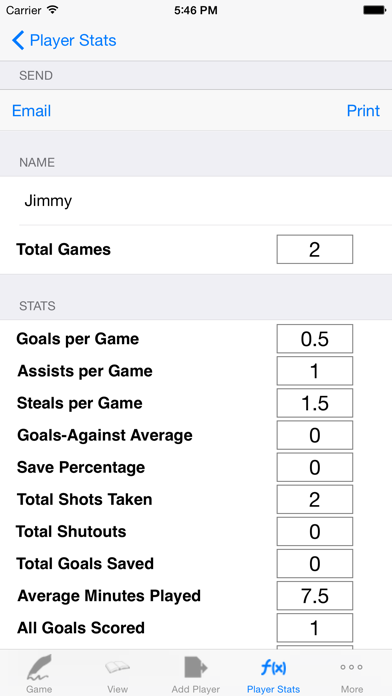The height and width of the screenshot is (696, 392).
Task: Open the More tab dots icon
Action: 352,667
